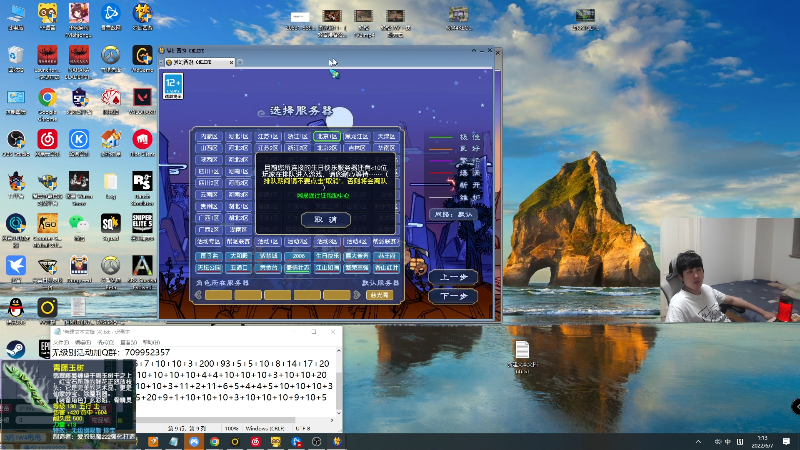The image size is (800, 450).
Task: Show hidden system tray icons
Action: (x=698, y=442)
